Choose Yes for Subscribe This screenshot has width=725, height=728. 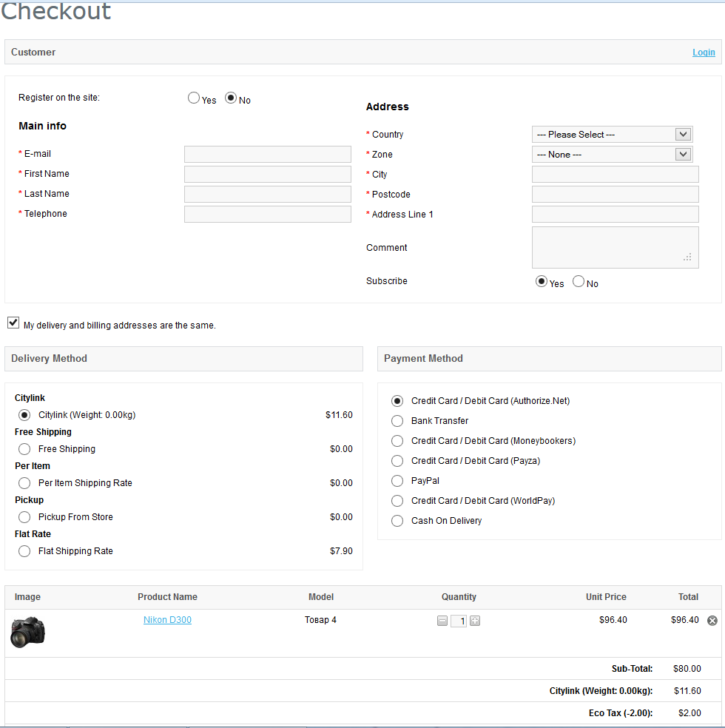tap(542, 281)
